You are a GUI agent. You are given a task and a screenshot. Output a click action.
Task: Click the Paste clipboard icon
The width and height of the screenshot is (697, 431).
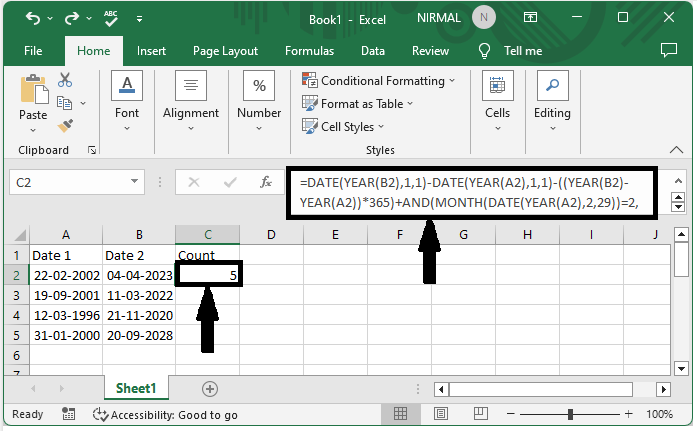34,89
